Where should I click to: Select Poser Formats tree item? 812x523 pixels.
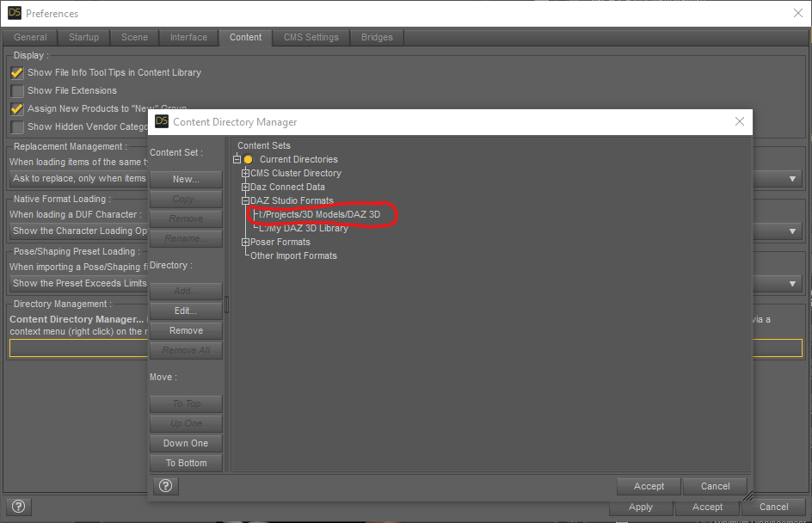280,242
